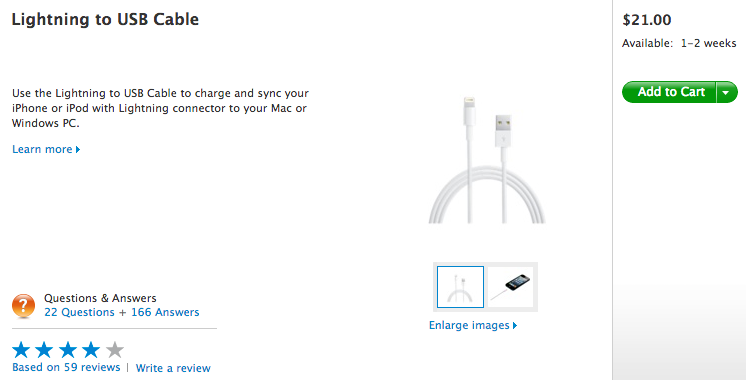Click the orange question mark icon
Viewport: 746px width, 380px height.
(23, 306)
